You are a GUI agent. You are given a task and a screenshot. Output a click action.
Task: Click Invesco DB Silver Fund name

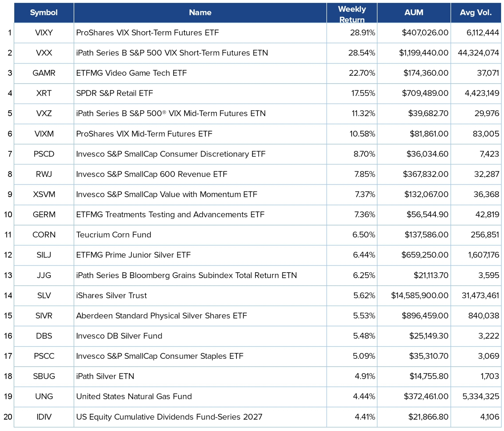tap(119, 336)
